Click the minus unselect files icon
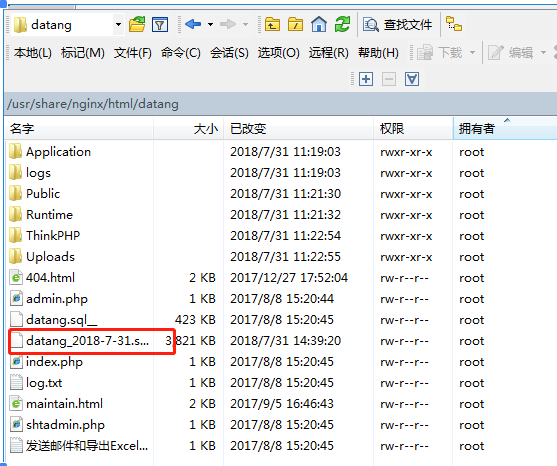Image resolution: width=557 pixels, height=466 pixels. 389,79
